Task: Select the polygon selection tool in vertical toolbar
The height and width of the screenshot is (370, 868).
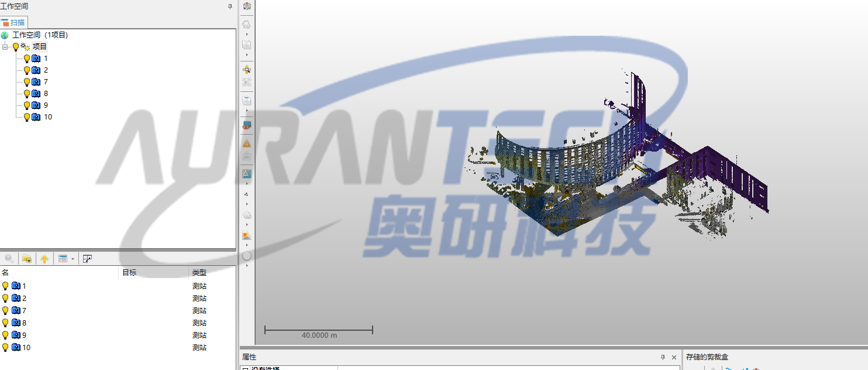Action: 247,24
